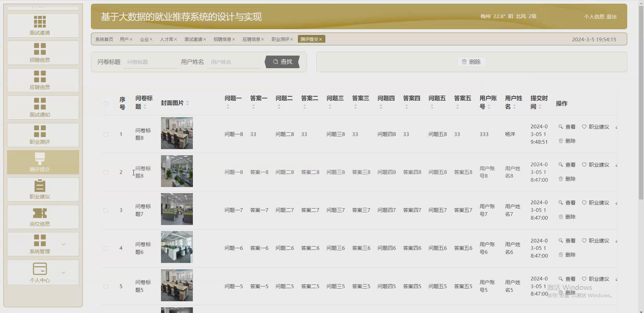Open 职业建议 clipboard icon in sidebar

coord(40,186)
